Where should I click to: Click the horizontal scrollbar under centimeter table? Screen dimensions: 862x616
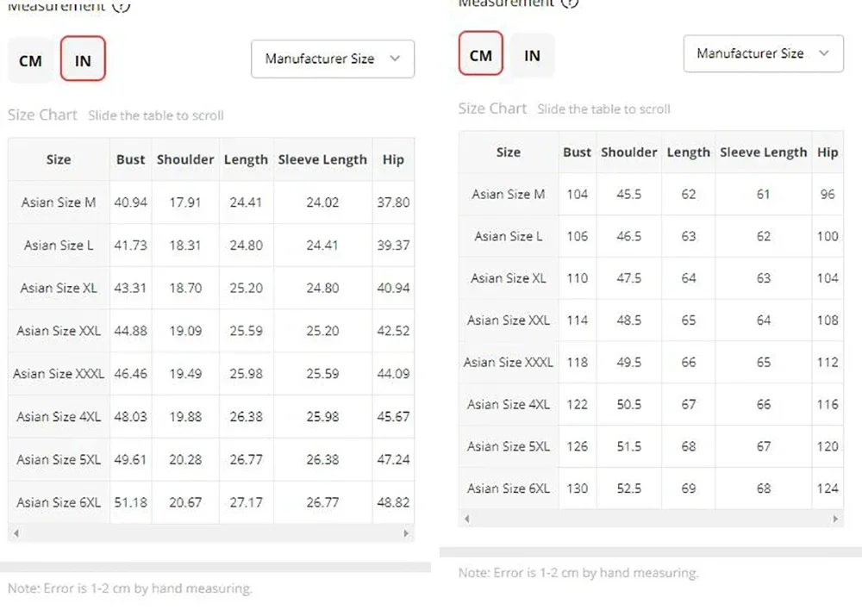point(651,519)
